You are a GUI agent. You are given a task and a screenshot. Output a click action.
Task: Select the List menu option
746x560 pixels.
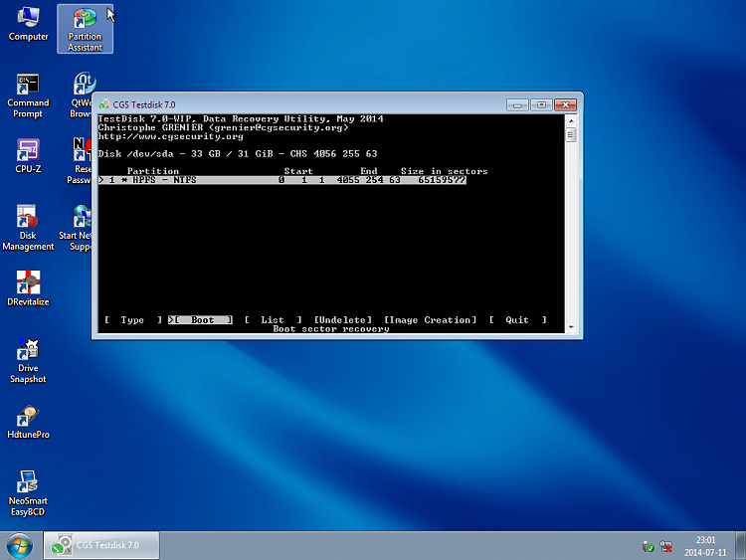coord(273,320)
